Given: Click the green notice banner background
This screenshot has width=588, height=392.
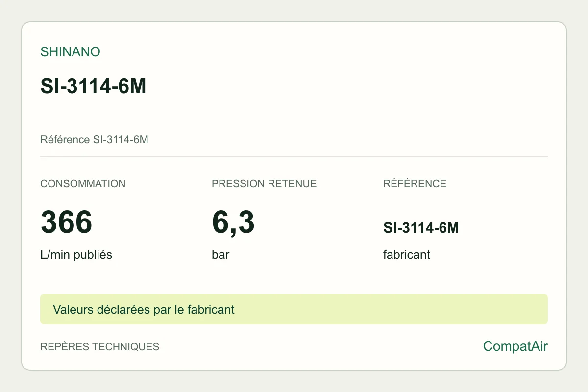Looking at the screenshot, I should click(x=392, y=309).
